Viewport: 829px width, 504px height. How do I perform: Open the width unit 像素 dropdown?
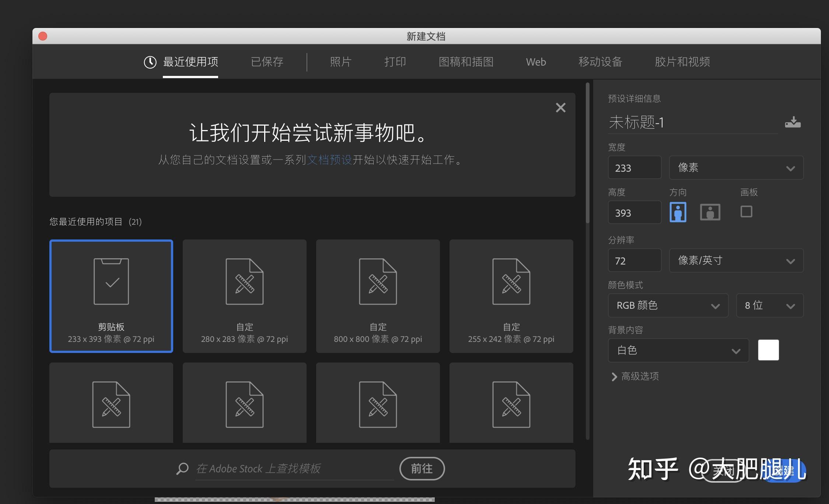click(736, 168)
